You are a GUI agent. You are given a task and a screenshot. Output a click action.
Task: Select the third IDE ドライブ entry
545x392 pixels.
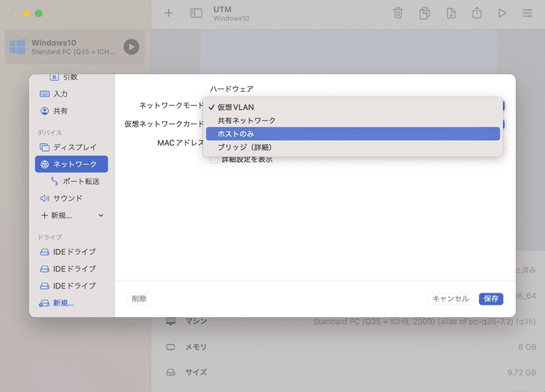point(72,286)
